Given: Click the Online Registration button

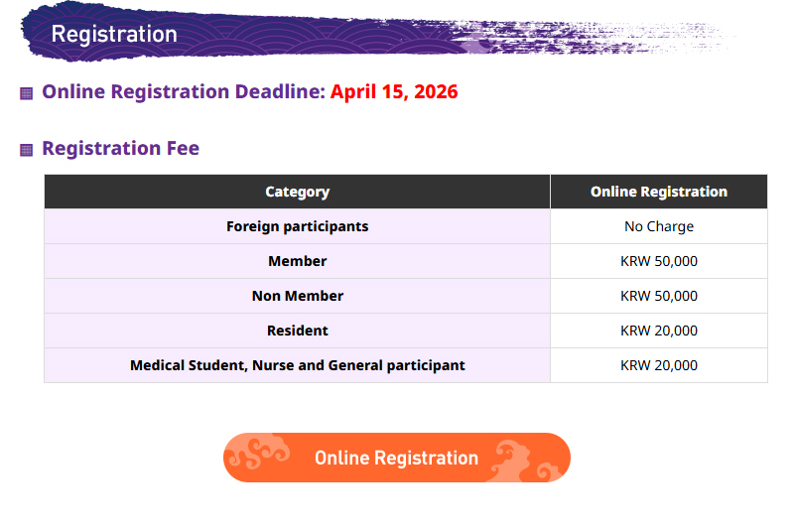Looking at the screenshot, I should point(396,458).
